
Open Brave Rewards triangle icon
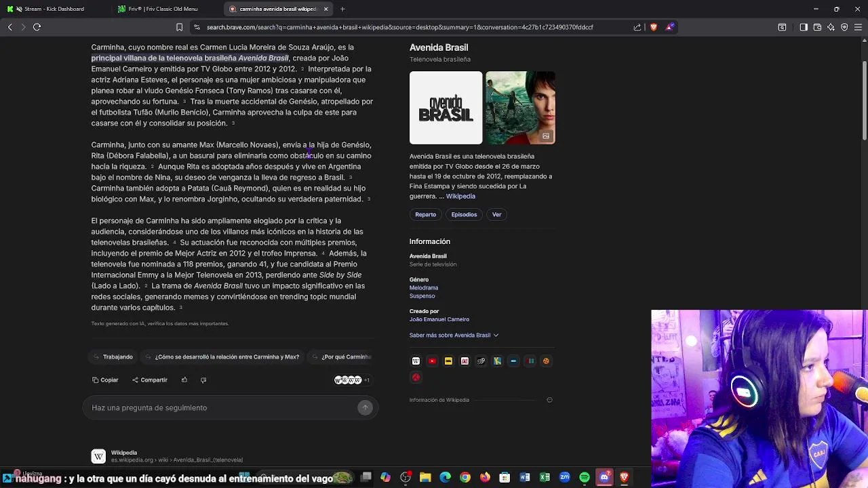click(x=670, y=27)
